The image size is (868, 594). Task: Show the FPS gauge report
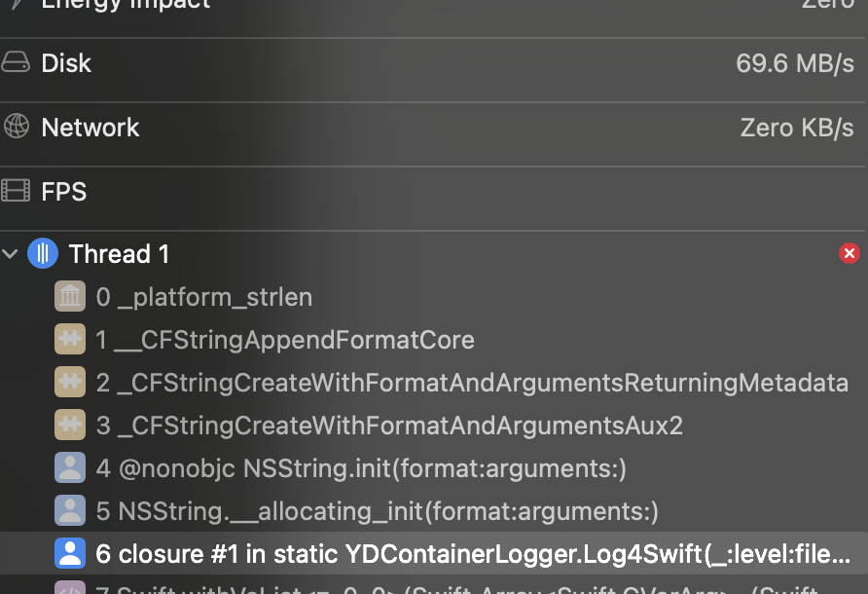(433, 192)
